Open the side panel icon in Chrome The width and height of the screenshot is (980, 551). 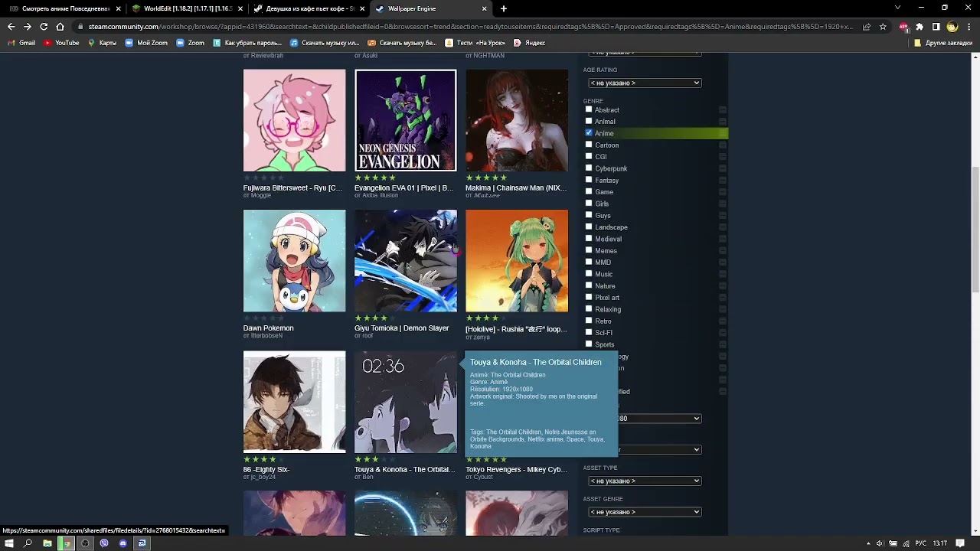click(936, 27)
